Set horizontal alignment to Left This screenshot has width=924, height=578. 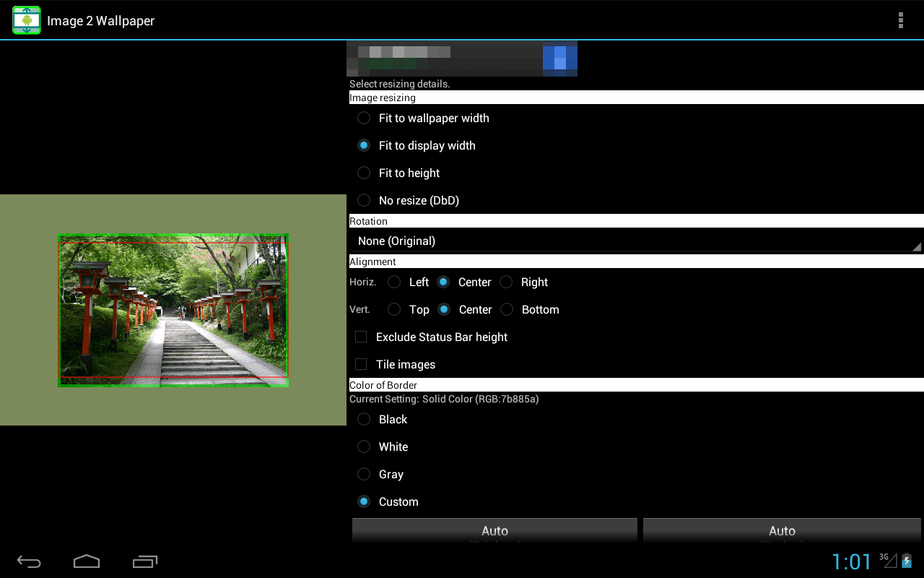click(x=395, y=282)
